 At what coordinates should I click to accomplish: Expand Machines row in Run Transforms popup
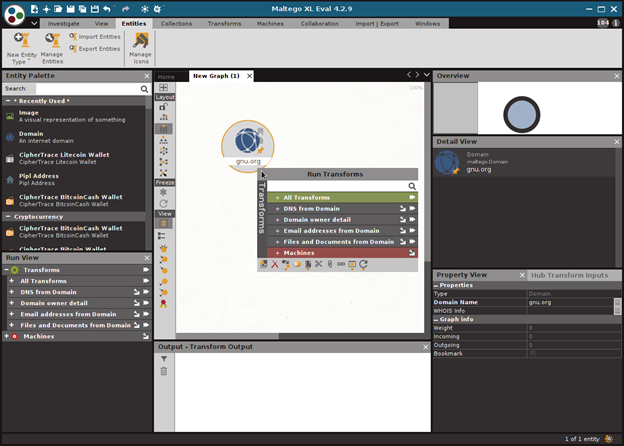tap(277, 253)
